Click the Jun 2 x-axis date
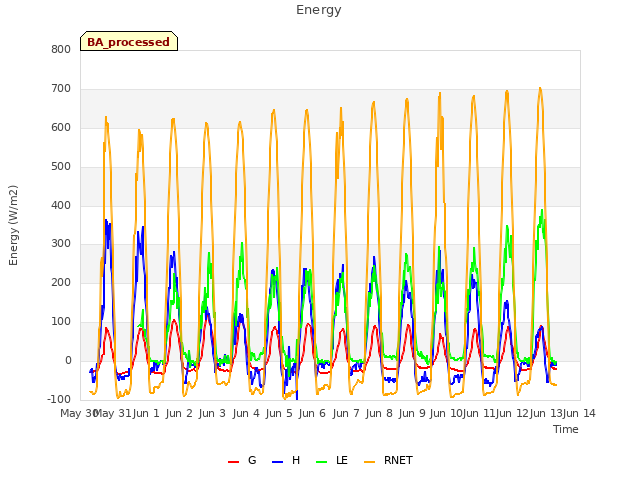Viewport: 640px width, 480px height. 179,413
